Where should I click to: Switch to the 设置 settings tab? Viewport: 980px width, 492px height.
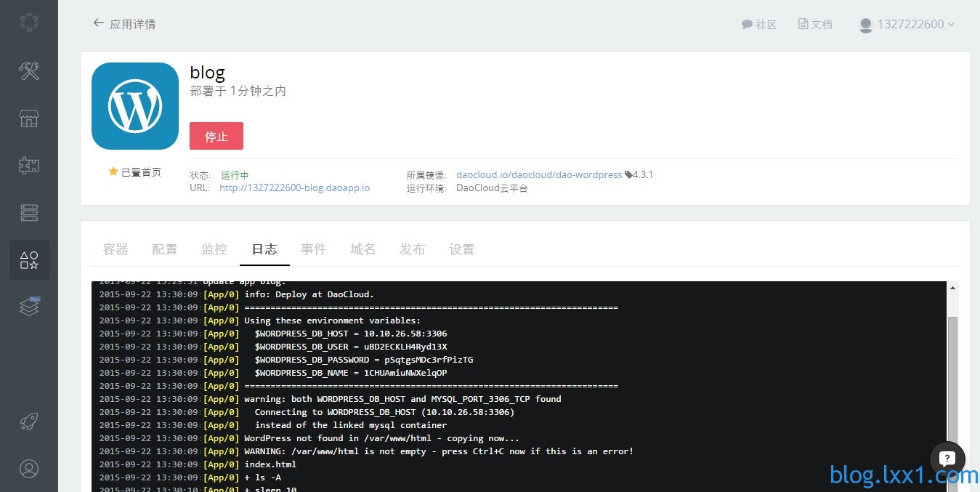point(462,249)
